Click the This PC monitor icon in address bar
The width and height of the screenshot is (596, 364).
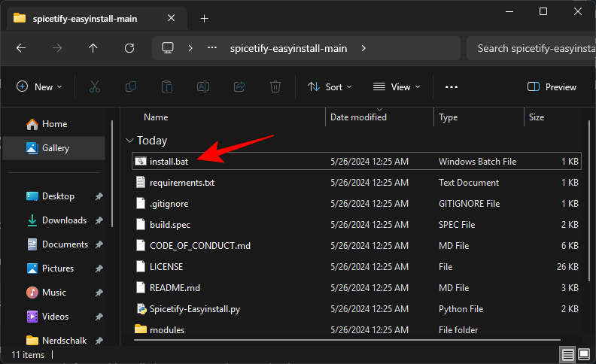tap(168, 48)
